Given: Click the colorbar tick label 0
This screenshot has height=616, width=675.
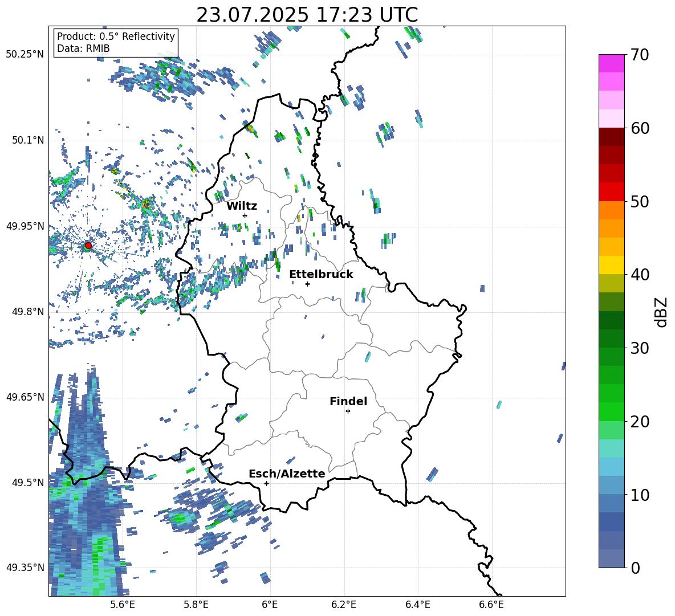Looking at the screenshot, I should coord(635,568).
